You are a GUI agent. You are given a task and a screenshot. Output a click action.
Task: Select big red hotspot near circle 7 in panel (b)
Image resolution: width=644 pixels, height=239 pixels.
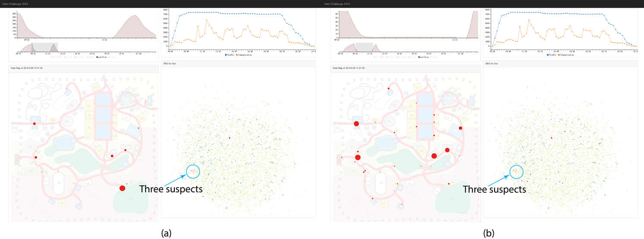point(358,157)
